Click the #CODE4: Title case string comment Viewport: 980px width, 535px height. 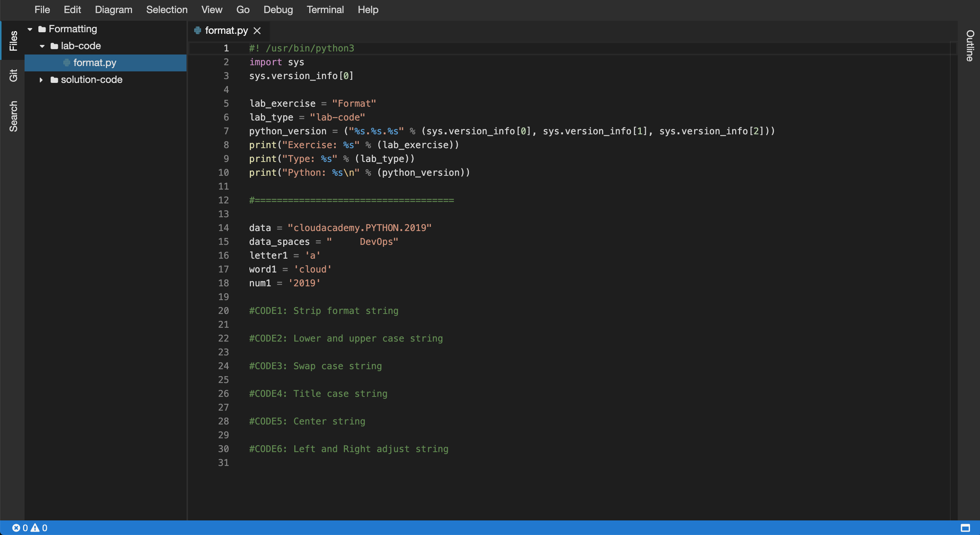pos(318,394)
